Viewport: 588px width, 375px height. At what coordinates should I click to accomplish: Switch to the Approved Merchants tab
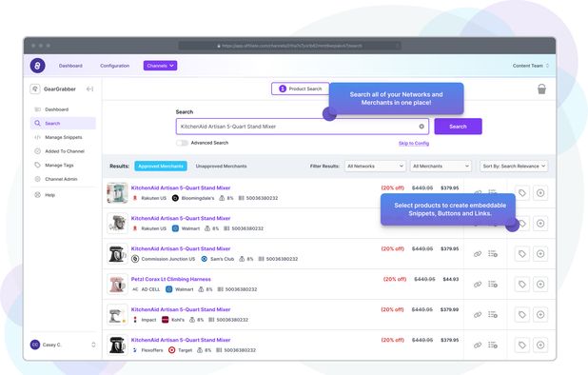click(x=161, y=167)
